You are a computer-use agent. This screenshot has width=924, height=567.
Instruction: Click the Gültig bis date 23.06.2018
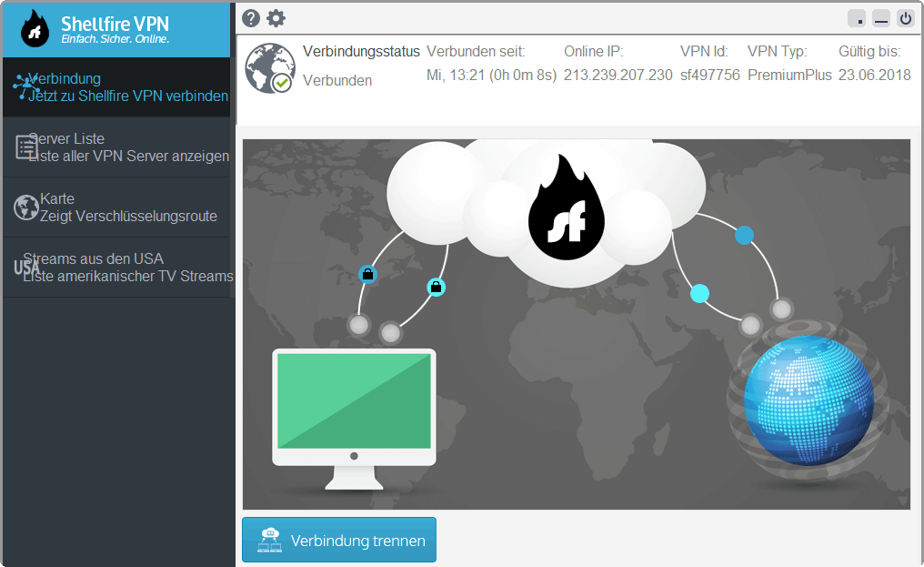[x=875, y=76]
